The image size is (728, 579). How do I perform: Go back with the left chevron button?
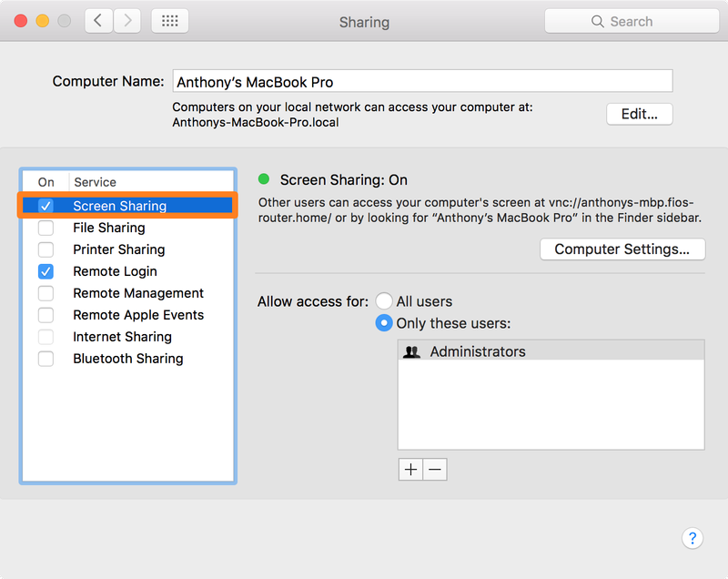[x=98, y=21]
